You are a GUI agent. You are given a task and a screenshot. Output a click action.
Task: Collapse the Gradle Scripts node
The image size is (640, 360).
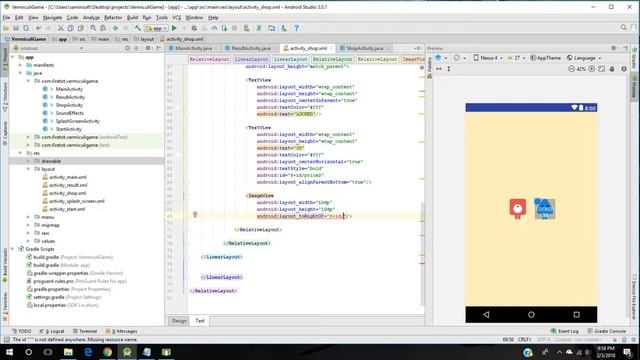pyautogui.click(x=13, y=249)
